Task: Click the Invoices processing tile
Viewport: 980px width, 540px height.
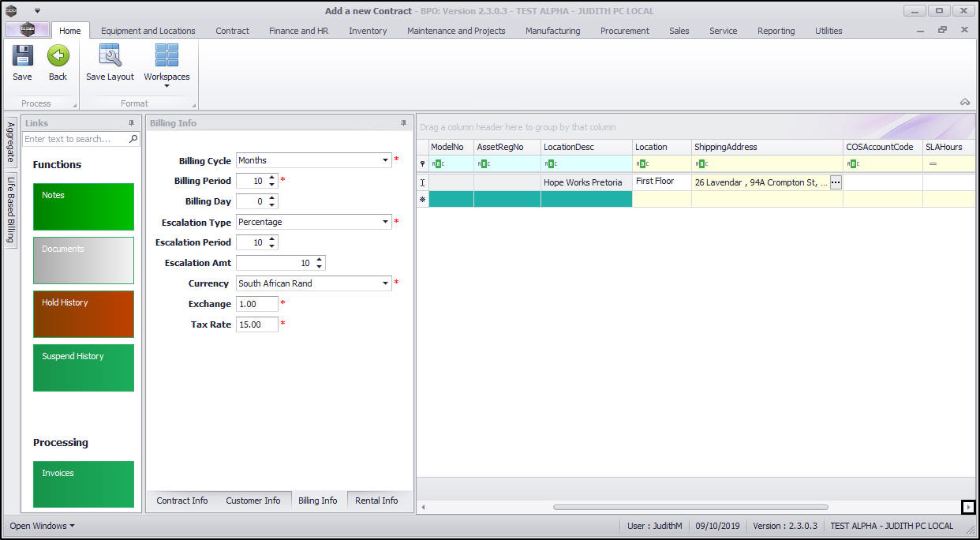Action: tap(84, 485)
